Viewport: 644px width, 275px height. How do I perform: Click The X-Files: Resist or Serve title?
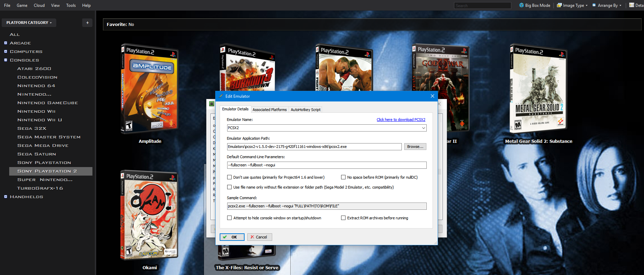[247, 268]
